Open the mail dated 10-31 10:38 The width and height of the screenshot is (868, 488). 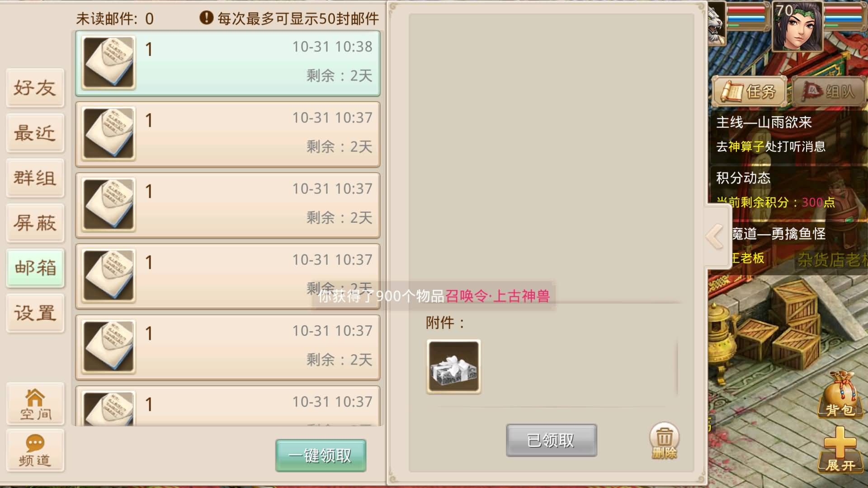[227, 63]
